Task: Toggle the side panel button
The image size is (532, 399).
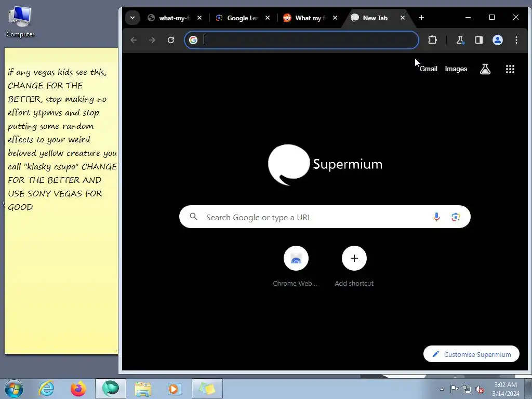Action: (x=478, y=40)
